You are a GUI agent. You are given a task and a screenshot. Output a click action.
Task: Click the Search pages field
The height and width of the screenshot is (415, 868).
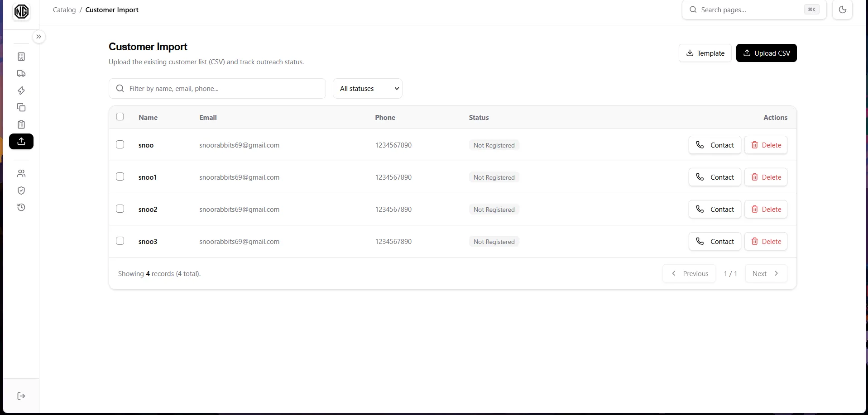pyautogui.click(x=754, y=10)
